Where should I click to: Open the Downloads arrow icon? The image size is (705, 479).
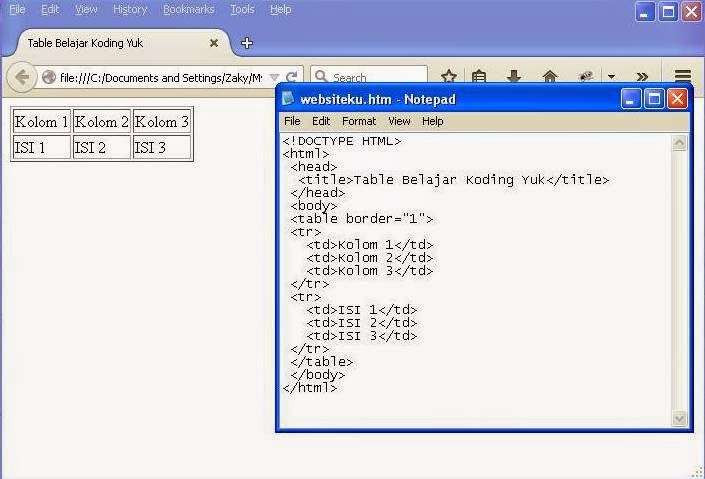point(513,76)
